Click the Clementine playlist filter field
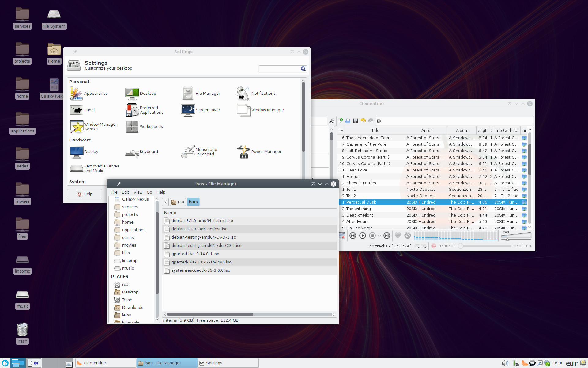Viewport: 588px width, 368px height. coord(454,121)
